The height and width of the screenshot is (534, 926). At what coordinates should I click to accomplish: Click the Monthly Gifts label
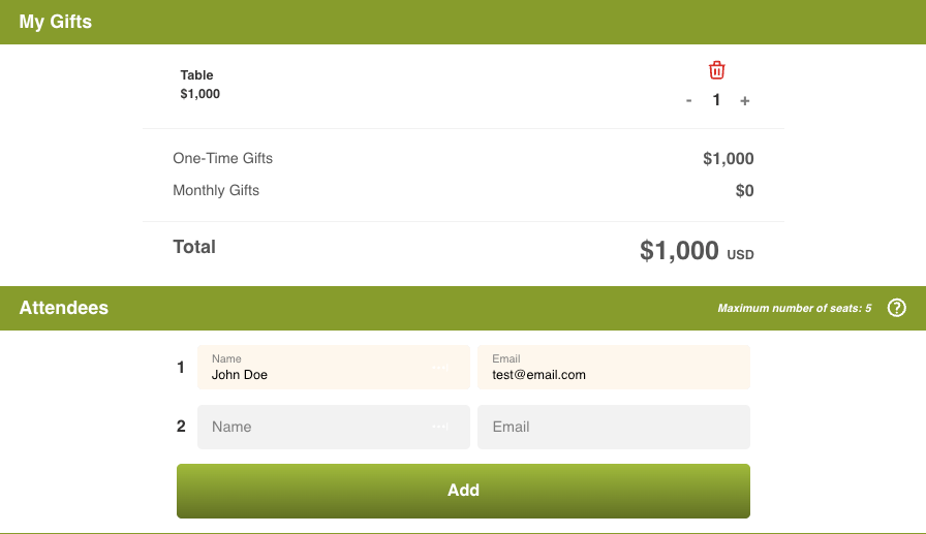216,190
